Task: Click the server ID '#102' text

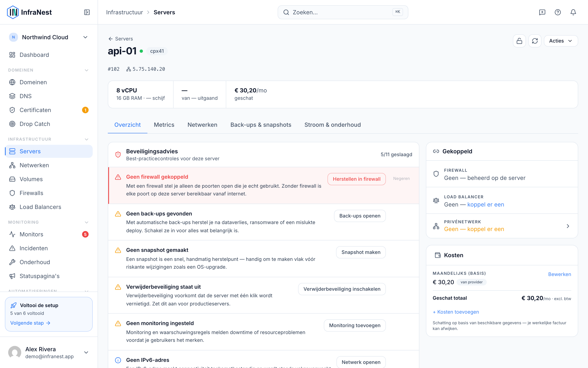Action: (x=114, y=69)
